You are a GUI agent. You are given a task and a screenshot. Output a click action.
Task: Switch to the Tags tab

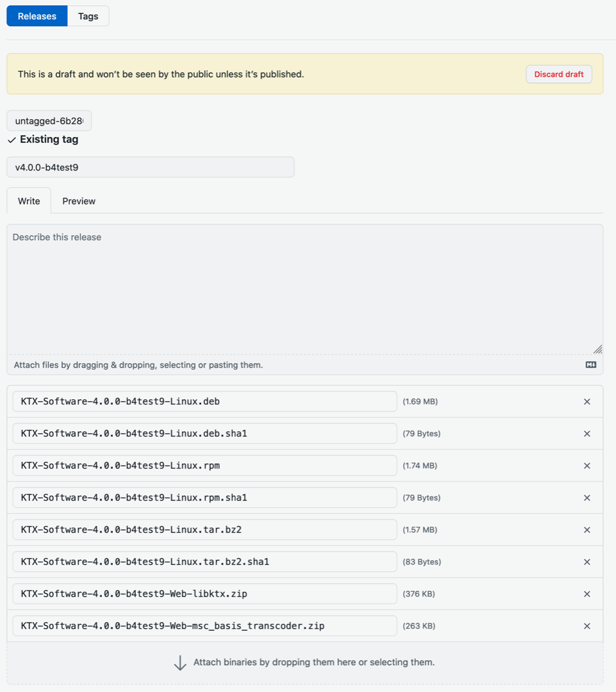88,16
